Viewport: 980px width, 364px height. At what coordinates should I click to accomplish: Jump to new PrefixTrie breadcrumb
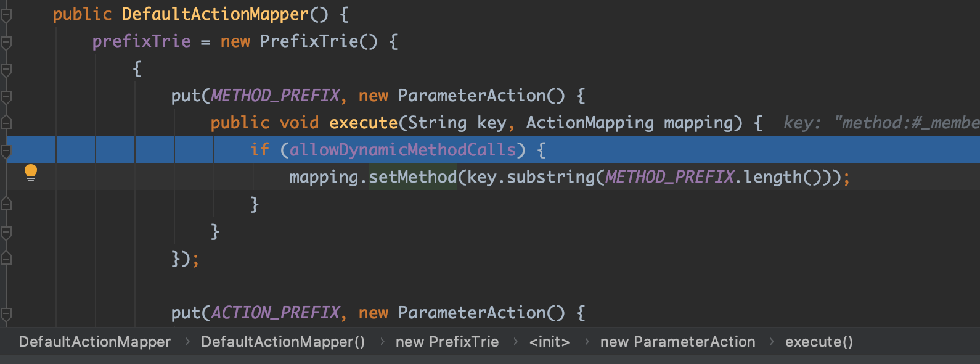coord(447,342)
